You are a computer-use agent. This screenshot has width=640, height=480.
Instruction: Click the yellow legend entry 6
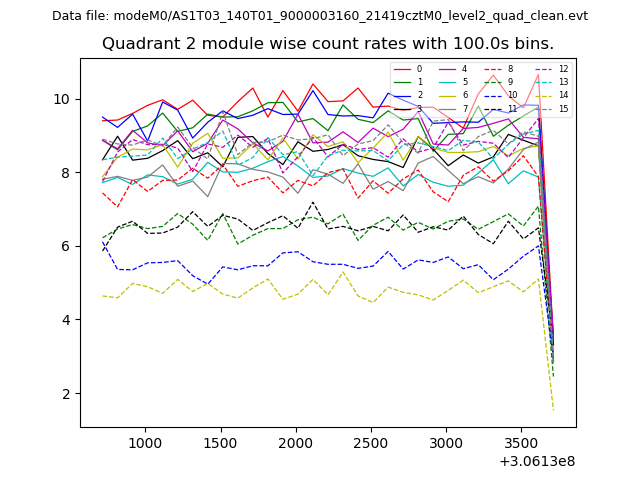tap(448, 96)
